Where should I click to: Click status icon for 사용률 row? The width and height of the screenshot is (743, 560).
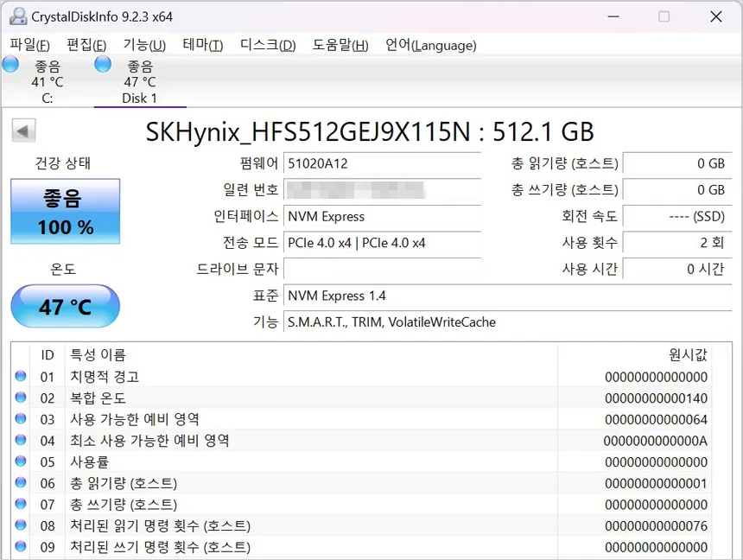coord(21,462)
